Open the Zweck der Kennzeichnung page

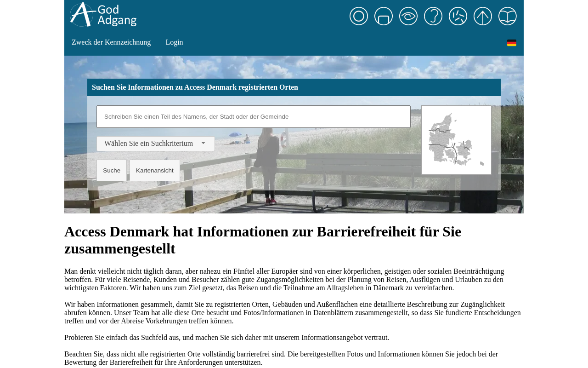[x=111, y=42]
